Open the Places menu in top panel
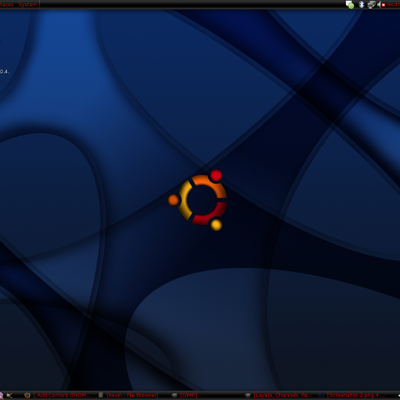400x400 pixels. (x=7, y=4)
